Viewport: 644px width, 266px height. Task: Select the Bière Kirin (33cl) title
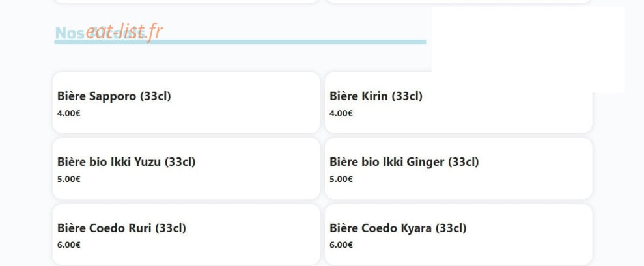376,96
